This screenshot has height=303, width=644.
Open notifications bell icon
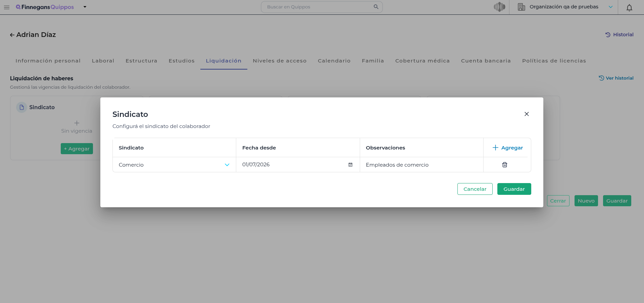629,7
